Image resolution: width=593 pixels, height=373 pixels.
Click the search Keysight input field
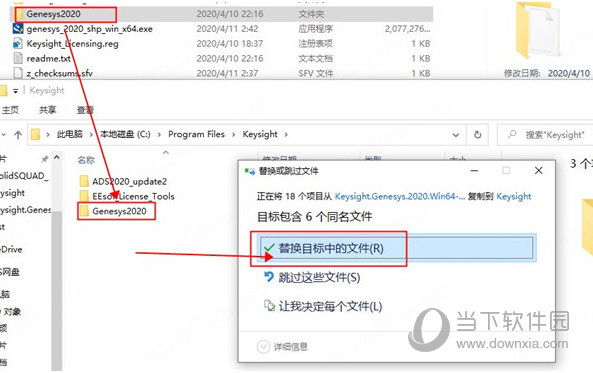point(545,135)
